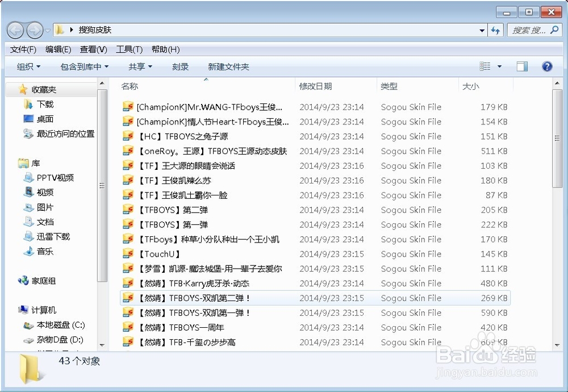
Task: Toggle the preview pane icon
Action: pos(522,66)
